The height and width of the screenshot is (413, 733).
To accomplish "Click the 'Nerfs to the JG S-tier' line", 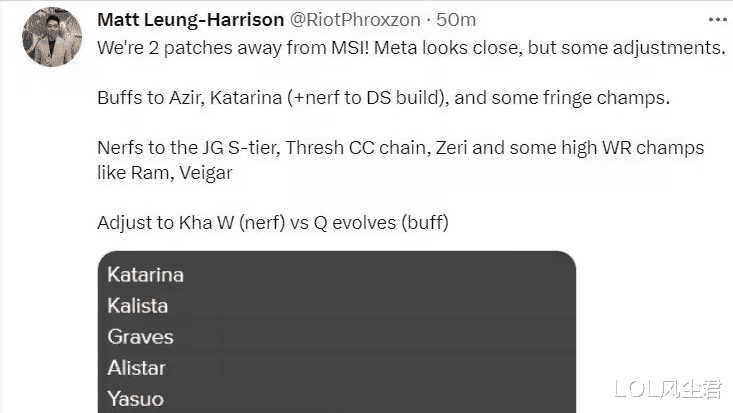I will tap(401, 148).
